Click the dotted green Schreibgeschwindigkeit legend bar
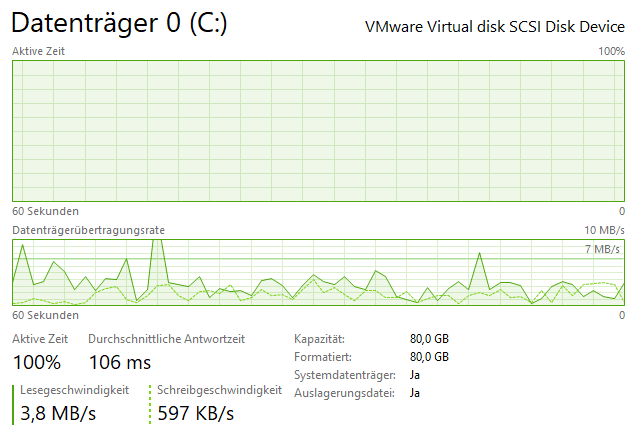 pos(150,405)
